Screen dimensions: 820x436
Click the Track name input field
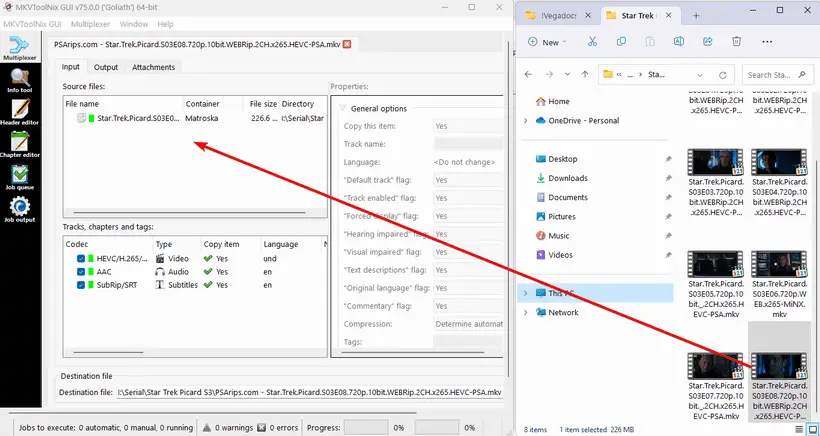tap(468, 144)
